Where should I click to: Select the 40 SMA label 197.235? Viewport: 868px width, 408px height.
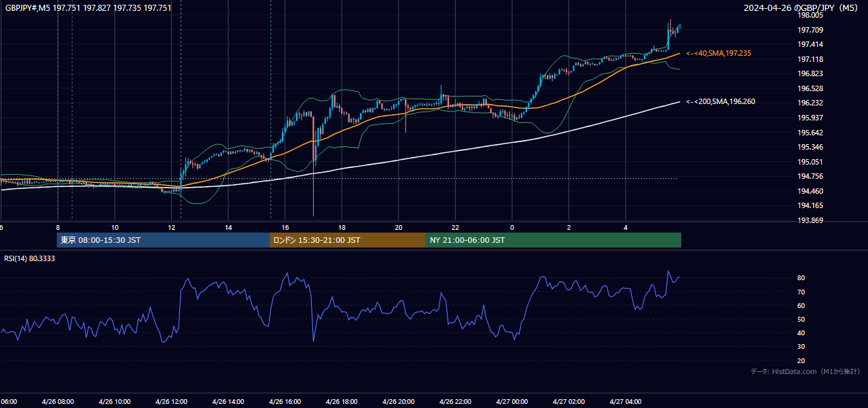(x=719, y=53)
